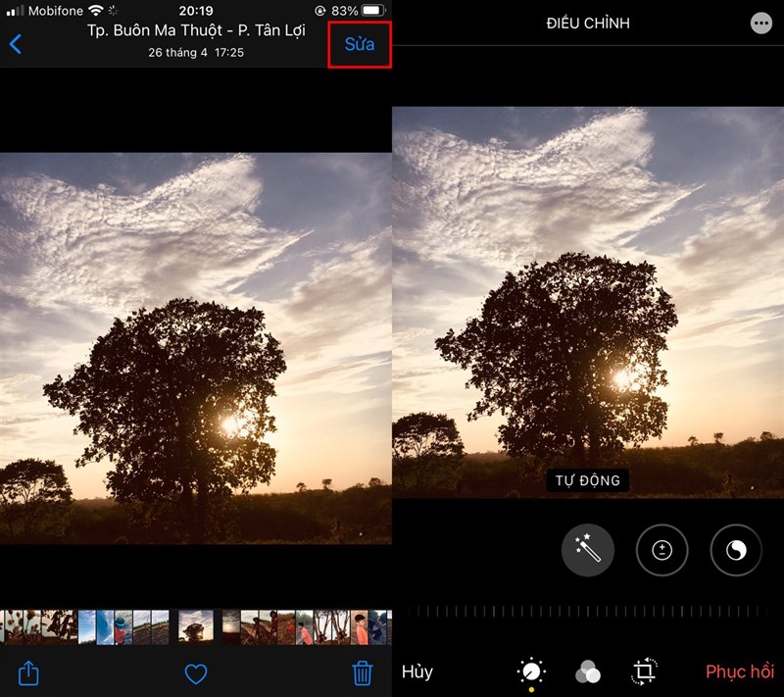Switch to the adjust dial tab
Viewport: 784px width, 697px height.
(x=531, y=672)
